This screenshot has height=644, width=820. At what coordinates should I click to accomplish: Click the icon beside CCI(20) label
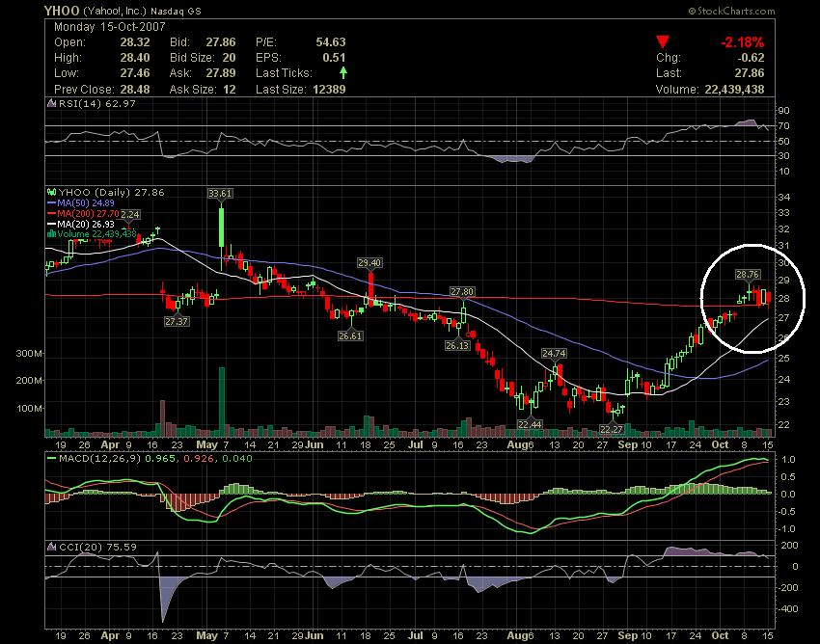coord(51,547)
